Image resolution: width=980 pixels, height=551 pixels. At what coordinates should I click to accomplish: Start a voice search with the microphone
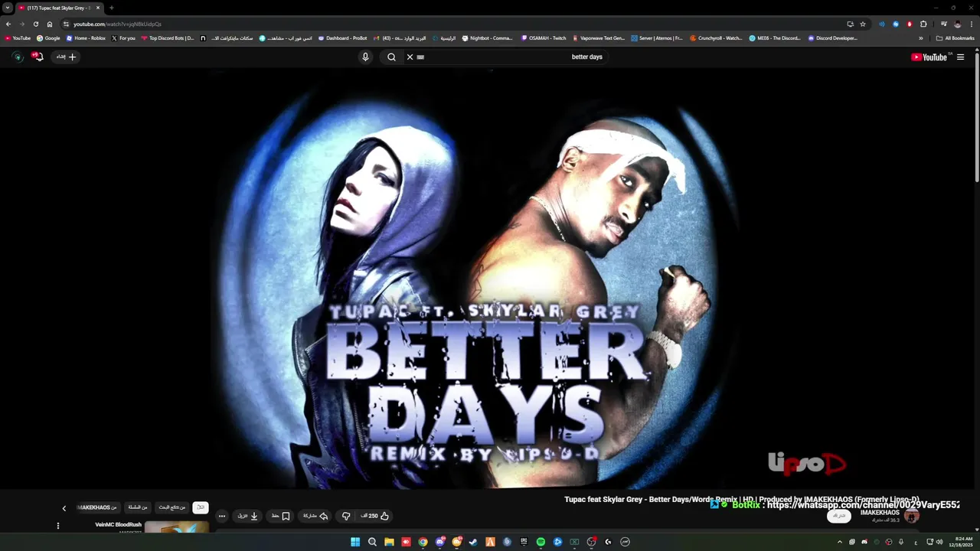[365, 57]
